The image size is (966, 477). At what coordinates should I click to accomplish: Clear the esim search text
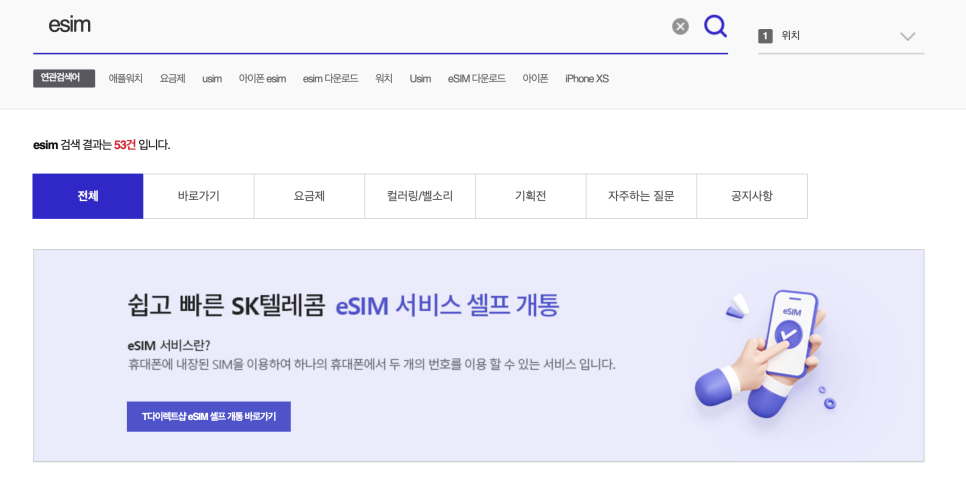point(680,26)
